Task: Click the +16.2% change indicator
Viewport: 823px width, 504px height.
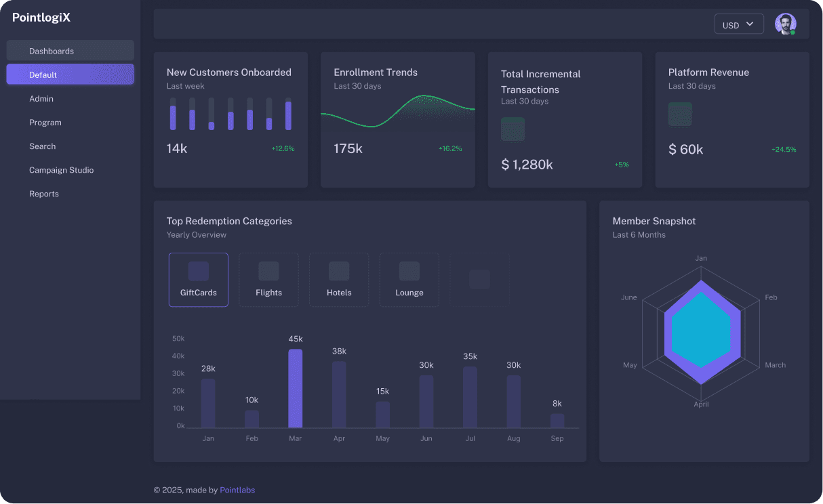Action: (450, 148)
